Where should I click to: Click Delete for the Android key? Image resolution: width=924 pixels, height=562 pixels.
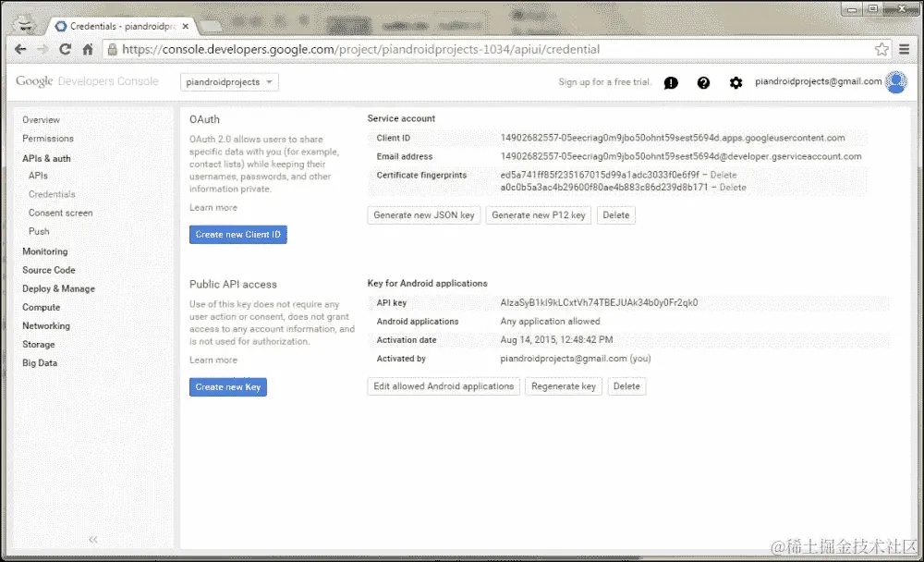coord(627,386)
